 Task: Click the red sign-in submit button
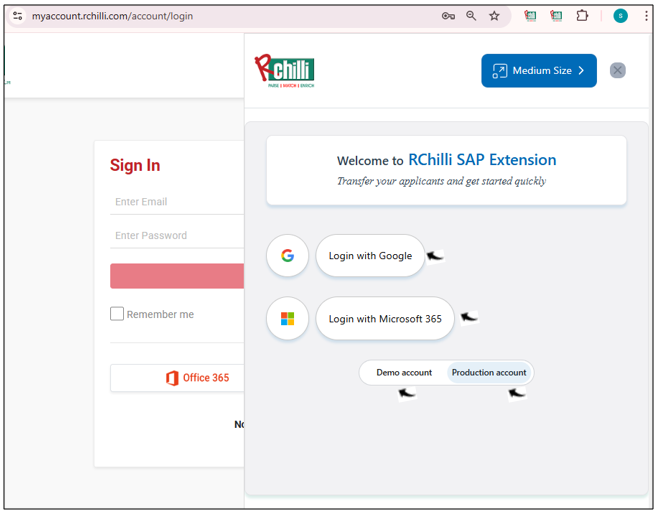(x=177, y=276)
